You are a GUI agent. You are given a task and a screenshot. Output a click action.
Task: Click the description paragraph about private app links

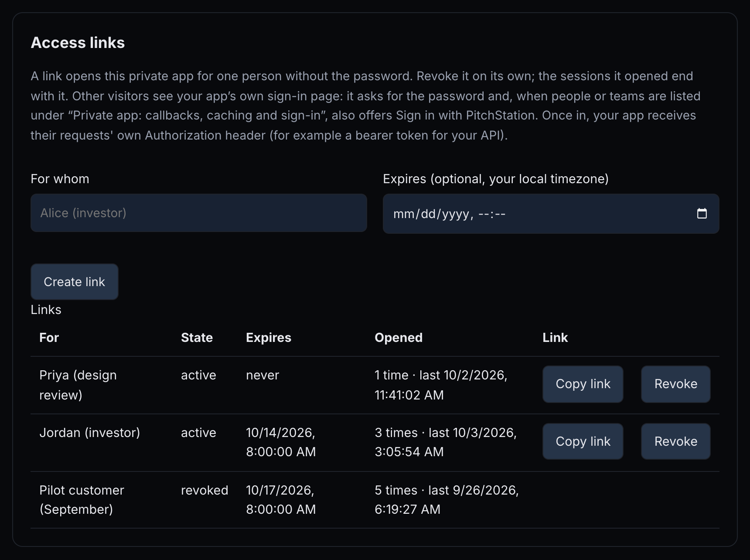[365, 106]
